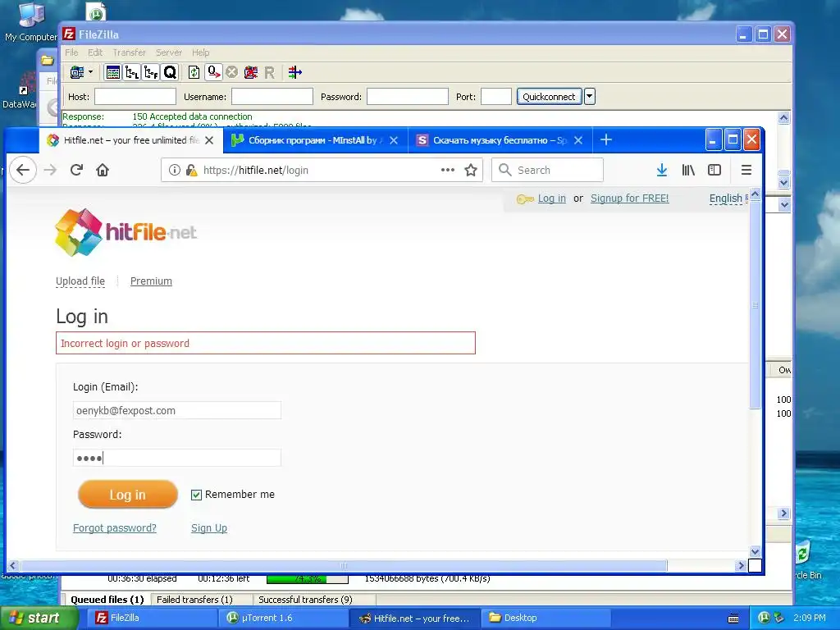Switch to µTorrent 1.6 taskbar button
840x630 pixels.
point(282,619)
